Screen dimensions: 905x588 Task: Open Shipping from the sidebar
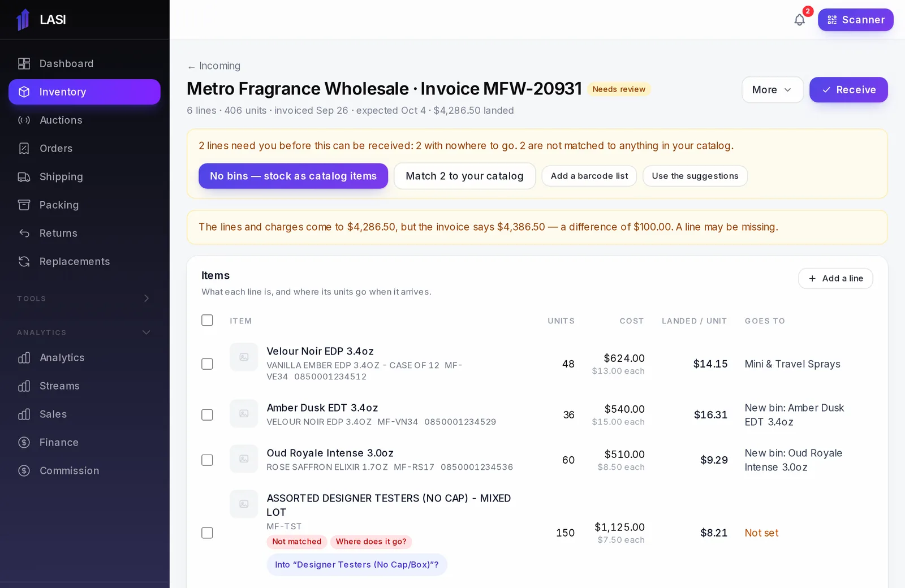click(x=84, y=176)
